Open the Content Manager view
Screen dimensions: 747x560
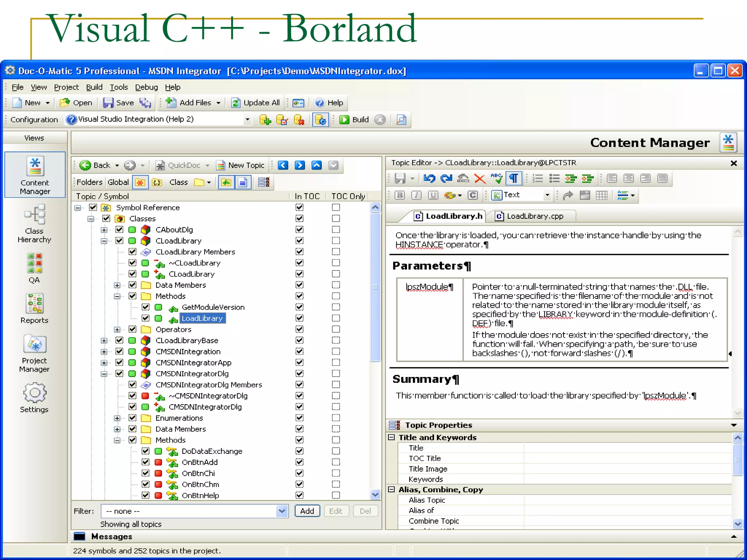point(35,175)
